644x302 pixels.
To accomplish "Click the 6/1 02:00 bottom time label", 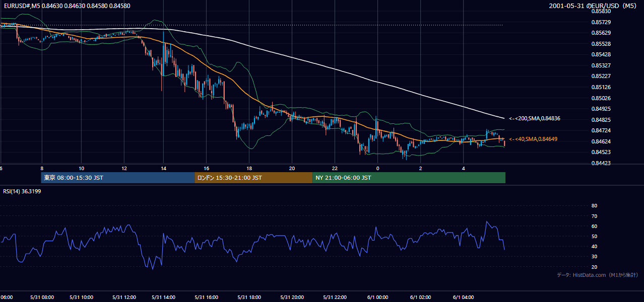I will click(420, 297).
